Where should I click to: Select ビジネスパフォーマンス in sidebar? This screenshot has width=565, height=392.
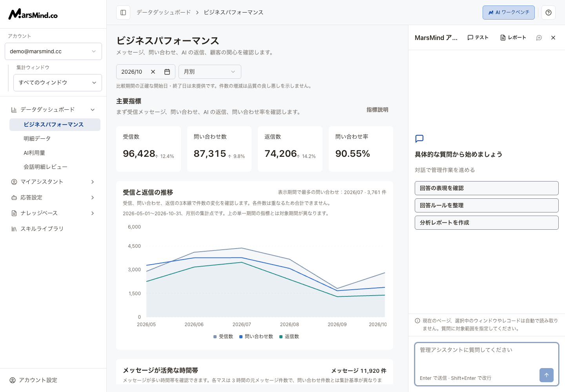pos(55,125)
